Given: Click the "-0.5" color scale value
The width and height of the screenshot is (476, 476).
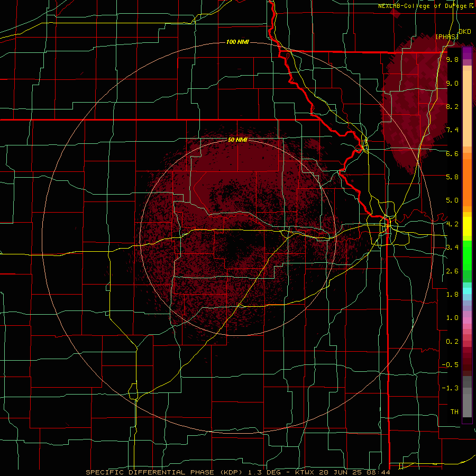Looking at the screenshot, I should (x=450, y=365).
